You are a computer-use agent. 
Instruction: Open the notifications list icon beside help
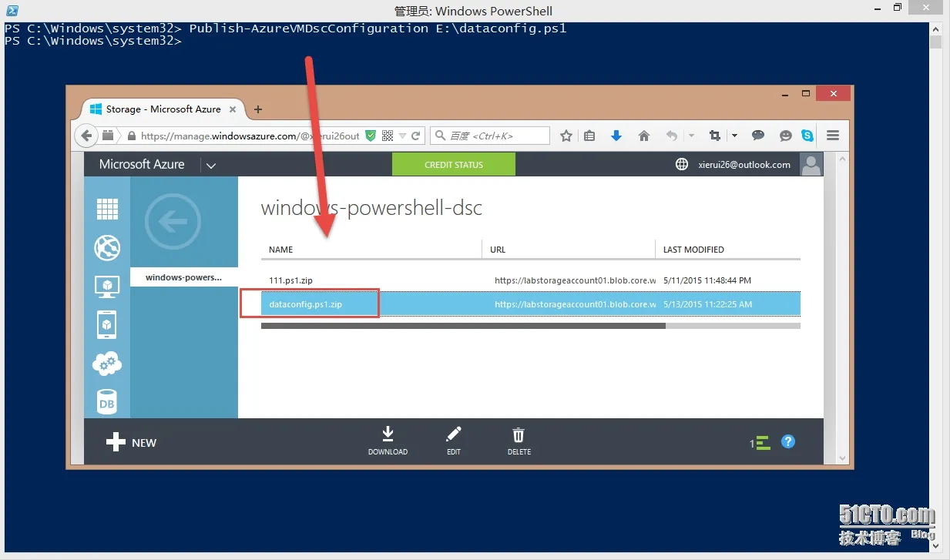pyautogui.click(x=760, y=443)
